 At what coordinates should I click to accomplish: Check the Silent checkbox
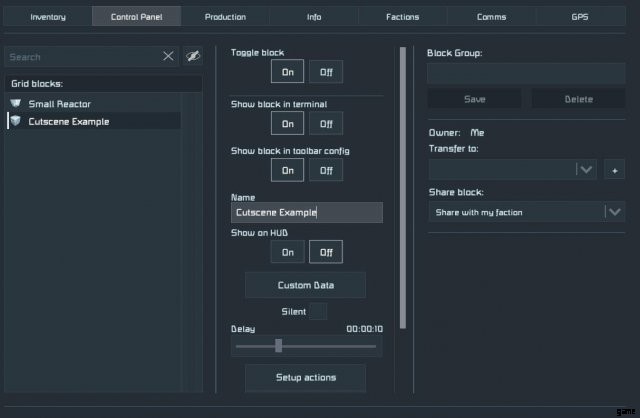point(317,311)
